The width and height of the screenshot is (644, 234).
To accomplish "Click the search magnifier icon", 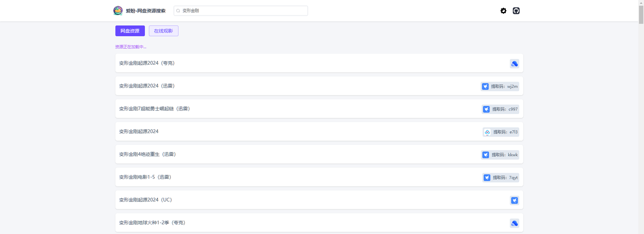I will click(x=178, y=11).
